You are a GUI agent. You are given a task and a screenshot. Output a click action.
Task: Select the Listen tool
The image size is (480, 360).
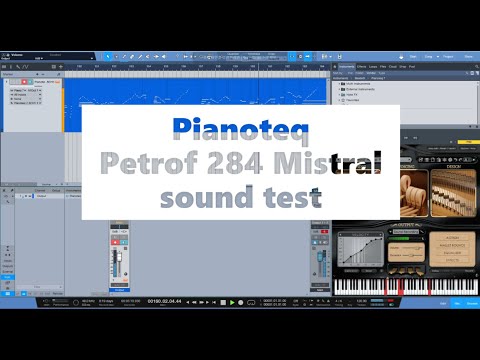point(164,57)
